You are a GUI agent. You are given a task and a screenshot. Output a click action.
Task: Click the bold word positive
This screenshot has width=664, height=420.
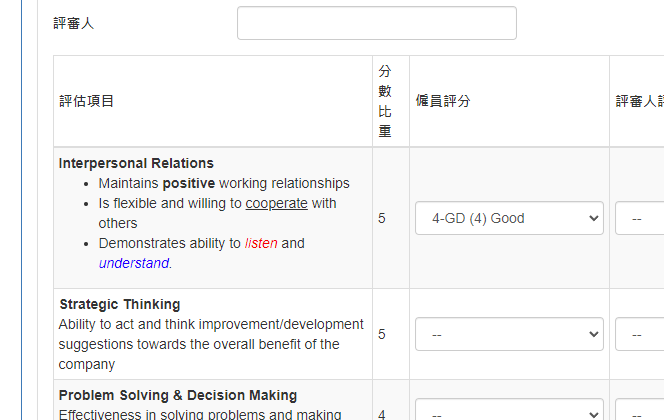(189, 183)
